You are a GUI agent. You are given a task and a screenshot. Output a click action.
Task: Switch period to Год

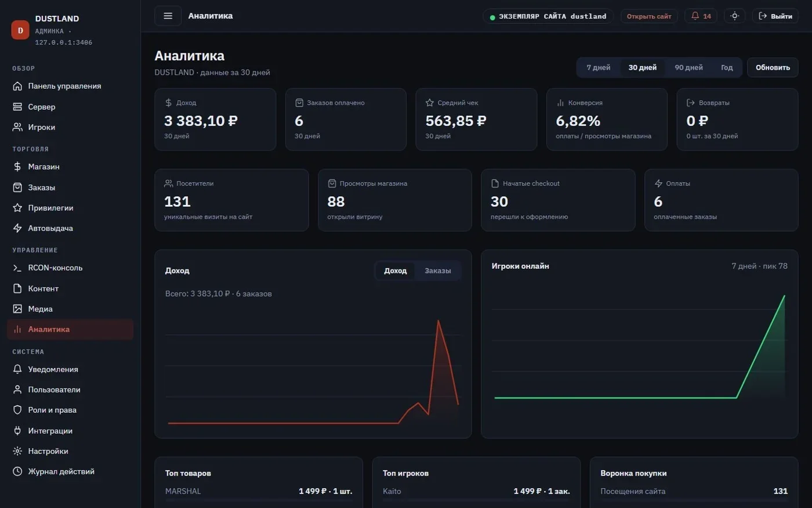[x=727, y=67]
